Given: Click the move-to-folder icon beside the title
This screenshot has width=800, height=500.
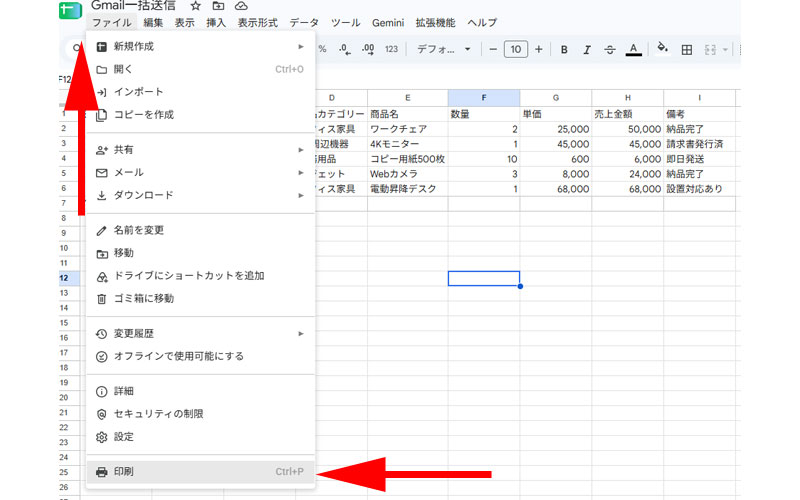Looking at the screenshot, I should point(218,6).
